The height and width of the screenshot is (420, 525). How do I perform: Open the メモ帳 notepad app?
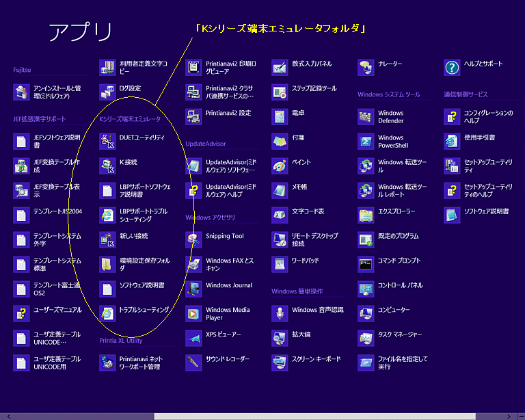[280, 190]
